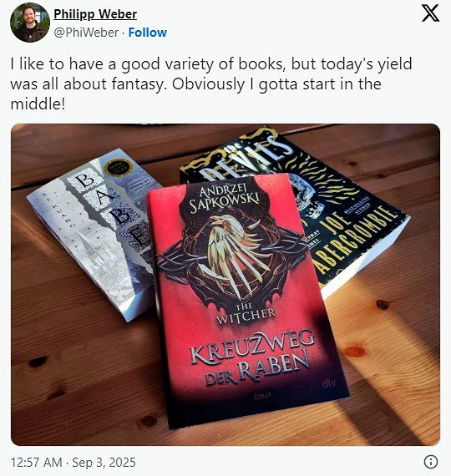Click the tweet info circle icon
The width and height of the screenshot is (451, 476).
point(430,462)
